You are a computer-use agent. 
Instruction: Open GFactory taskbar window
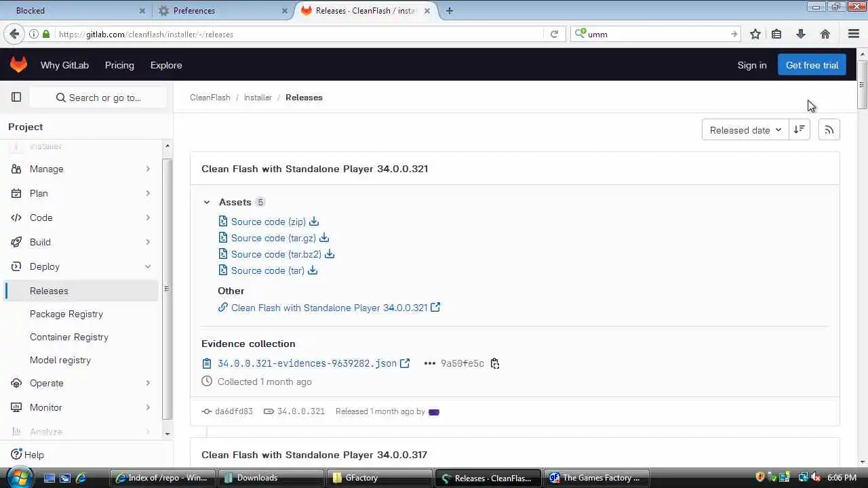tap(379, 478)
